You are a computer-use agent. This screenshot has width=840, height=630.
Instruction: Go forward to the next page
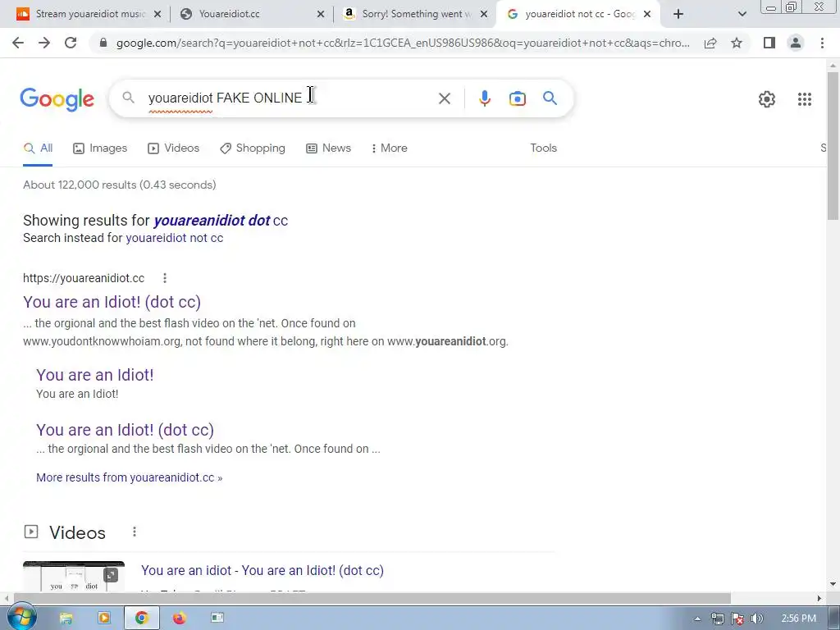coord(44,43)
